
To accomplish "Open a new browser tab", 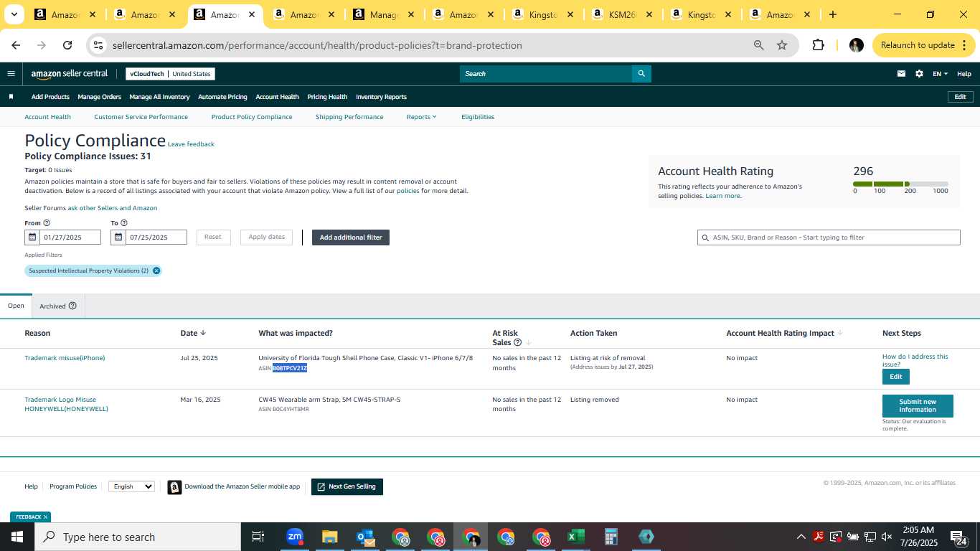I will coord(832,14).
